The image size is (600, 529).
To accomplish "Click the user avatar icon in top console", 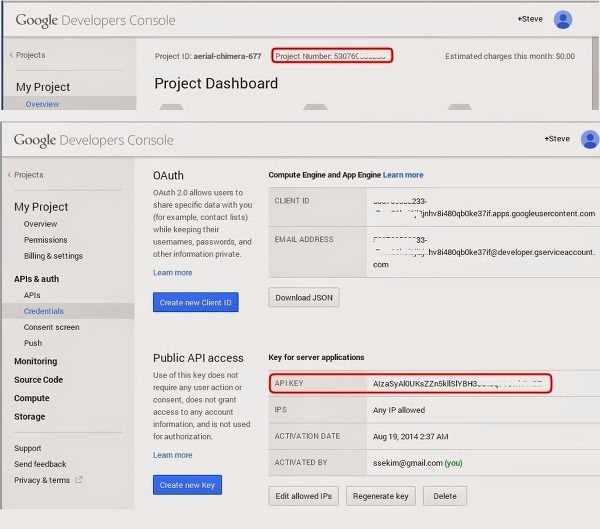I will [x=563, y=20].
